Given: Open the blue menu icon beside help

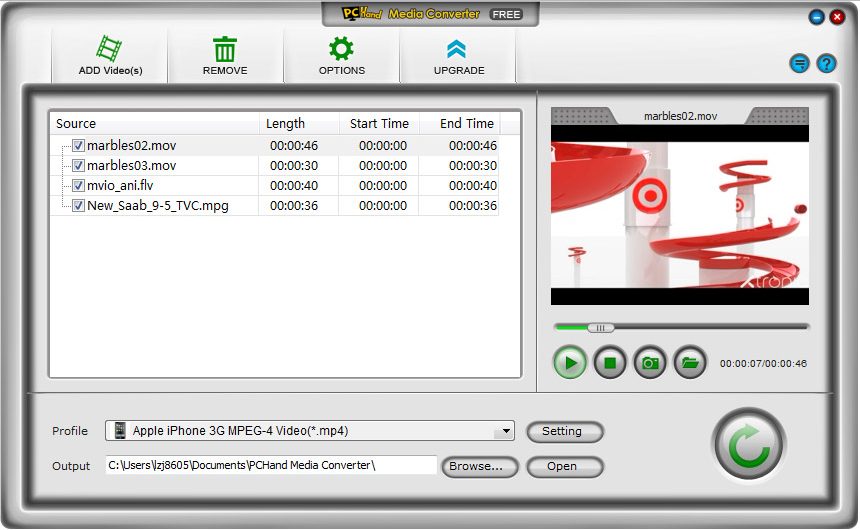Looking at the screenshot, I should click(799, 64).
